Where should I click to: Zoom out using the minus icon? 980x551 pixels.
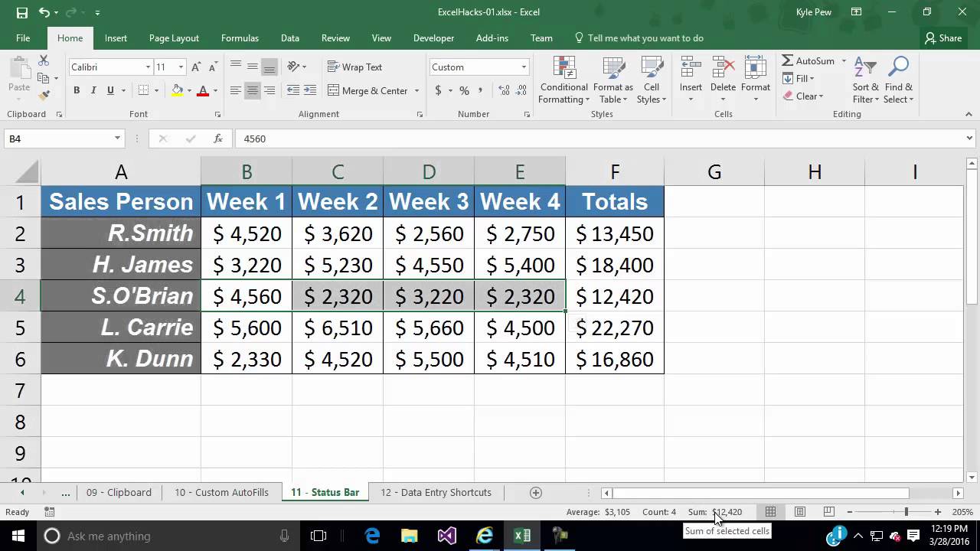click(x=849, y=511)
